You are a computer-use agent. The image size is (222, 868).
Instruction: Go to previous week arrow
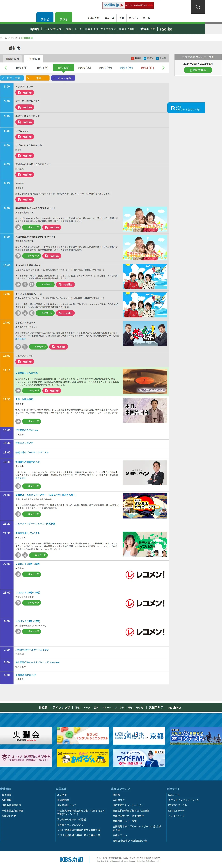6,68
